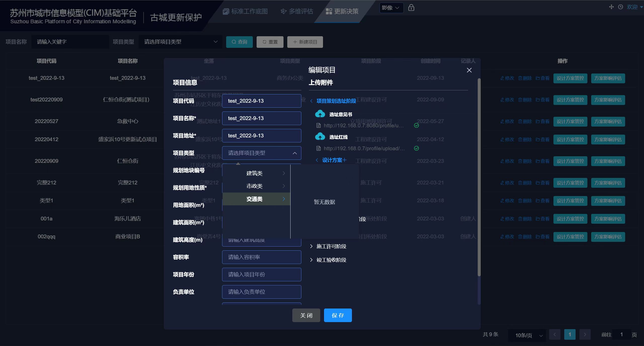Open the 多维评估 tab
644x346 pixels.
point(297,11)
